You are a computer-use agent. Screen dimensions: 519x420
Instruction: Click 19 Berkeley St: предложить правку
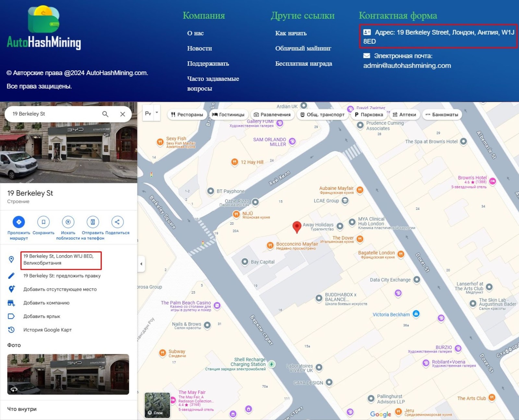coord(62,276)
